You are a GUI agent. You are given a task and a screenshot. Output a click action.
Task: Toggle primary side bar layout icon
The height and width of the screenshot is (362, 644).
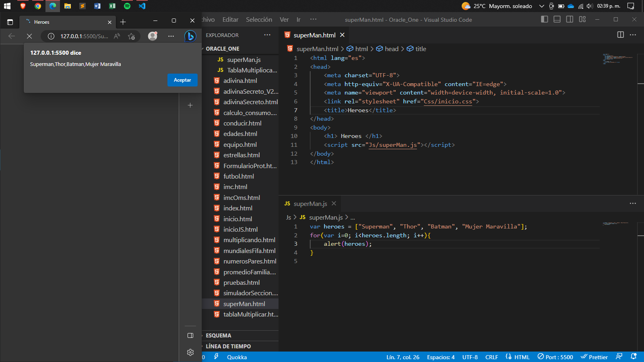[x=545, y=19]
